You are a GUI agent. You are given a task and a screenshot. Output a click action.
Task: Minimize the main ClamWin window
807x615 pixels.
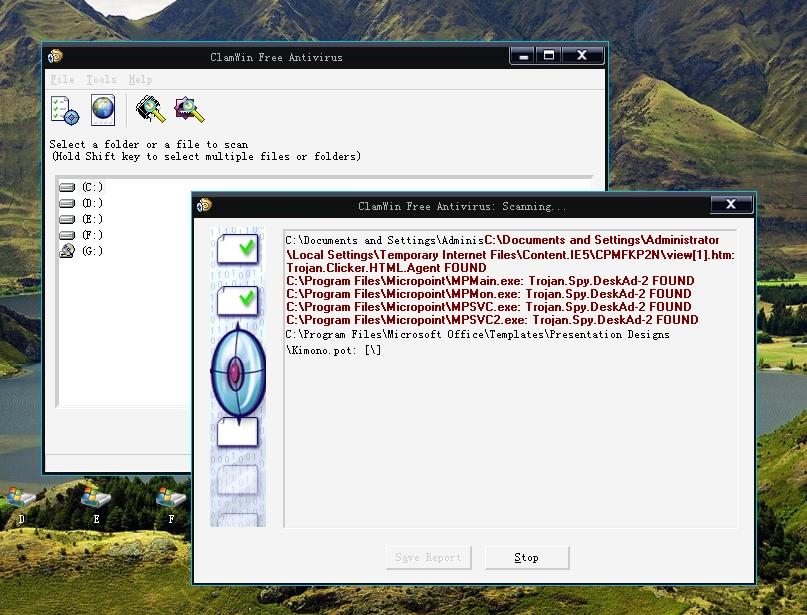click(523, 56)
